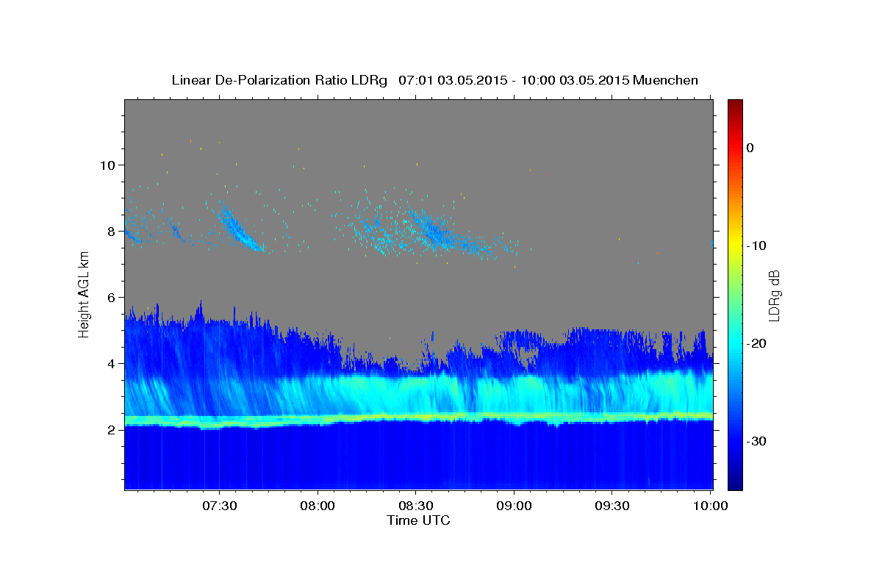This screenshot has height=588, width=882.
Task: Click the 08:30 time tick label
Action: (416, 506)
